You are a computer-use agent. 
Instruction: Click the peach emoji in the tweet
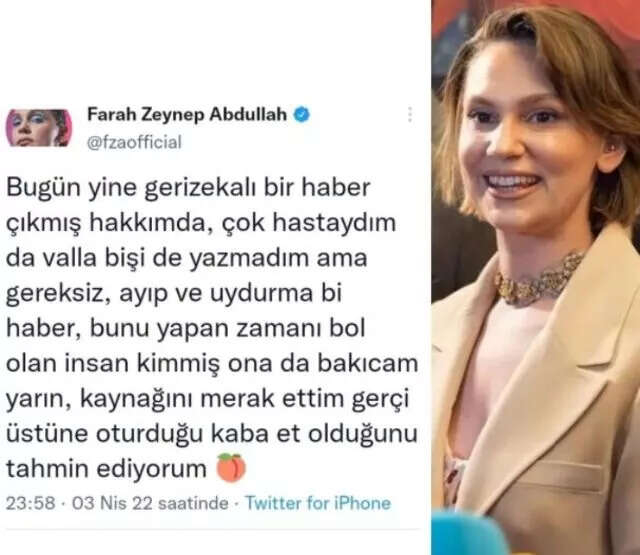click(231, 468)
